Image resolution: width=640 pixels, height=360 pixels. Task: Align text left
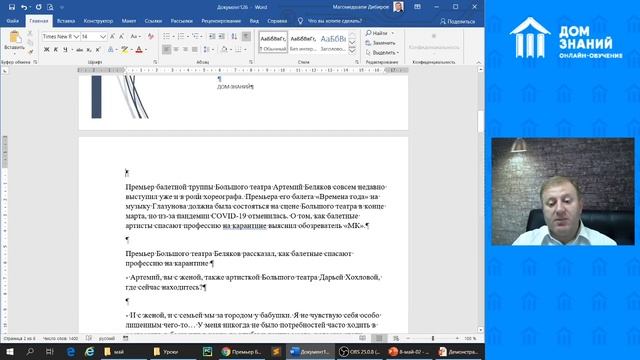click(167, 49)
